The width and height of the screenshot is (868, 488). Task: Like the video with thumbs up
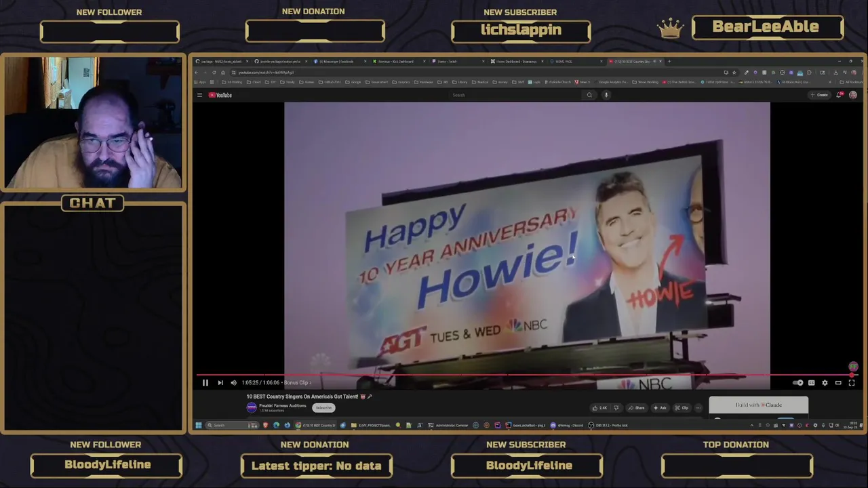pos(599,408)
